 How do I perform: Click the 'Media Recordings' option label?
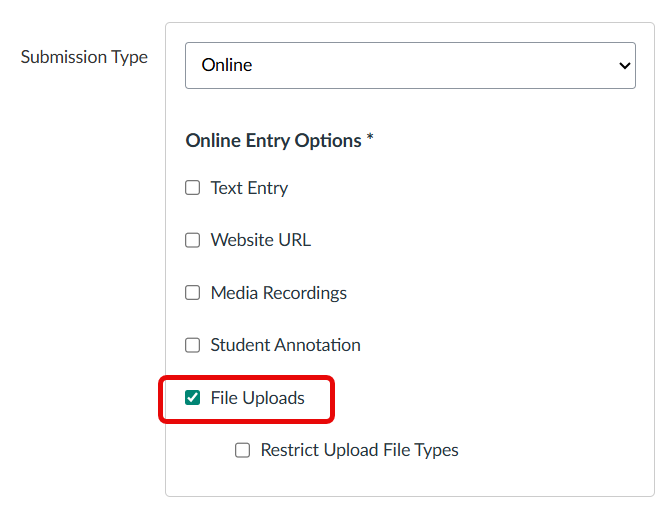point(278,293)
